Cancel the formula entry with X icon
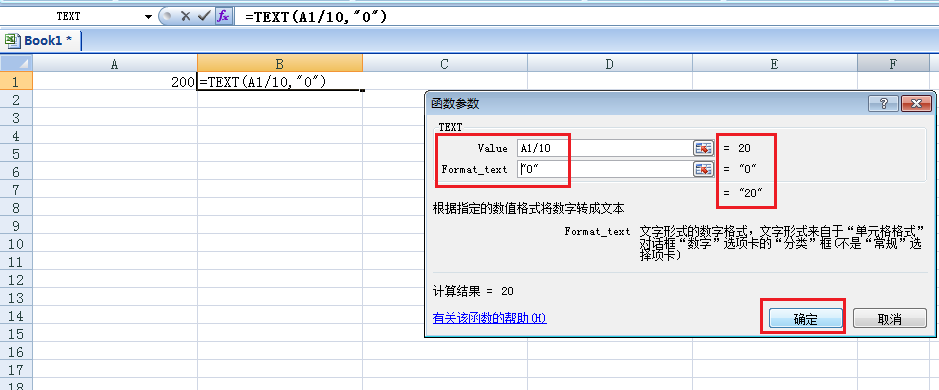 [186, 17]
